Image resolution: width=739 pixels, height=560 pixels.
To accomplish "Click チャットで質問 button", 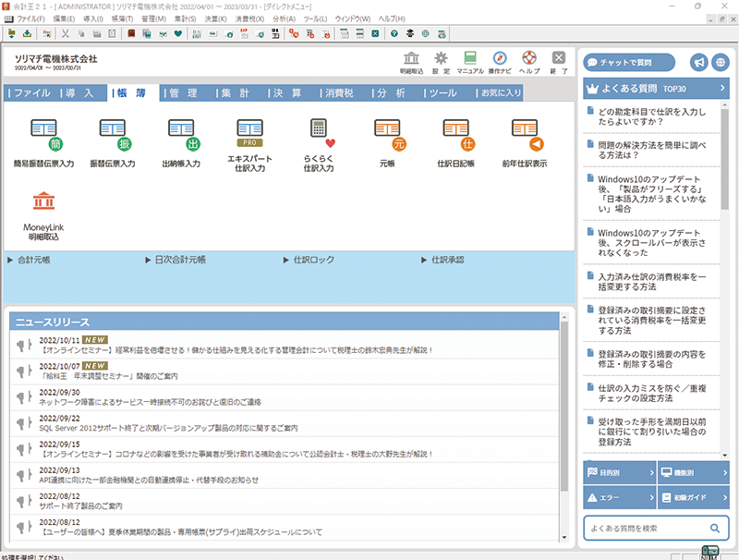I will 629,63.
